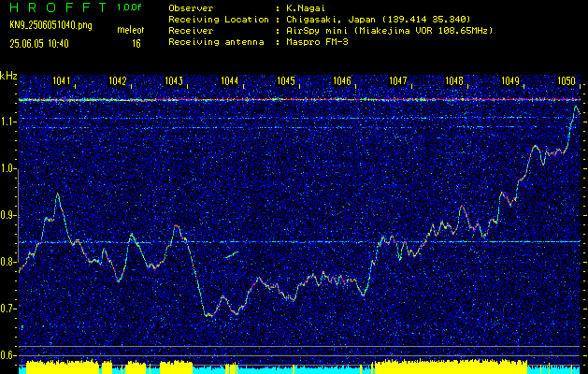Click the 1050 time marker

(x=566, y=80)
